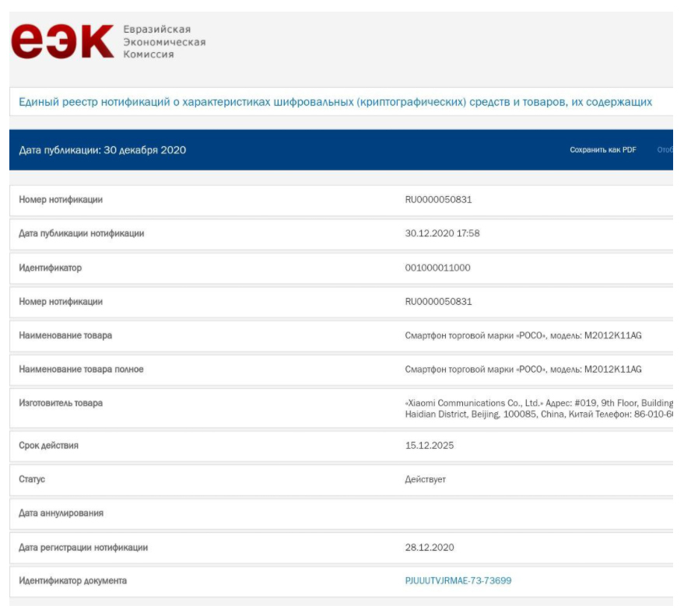Viewport: 684px width, 616px height.
Task: Click the ЕЭК logo
Action: [x=62, y=41]
